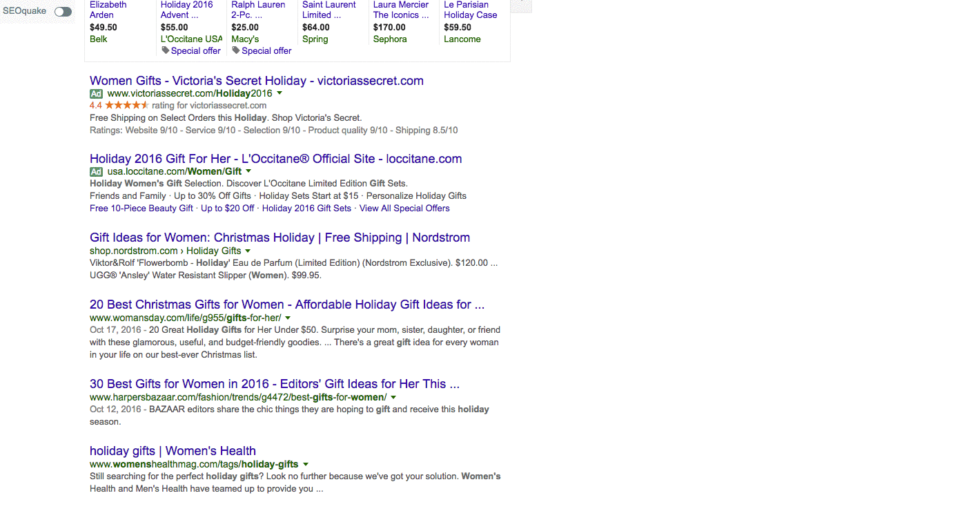This screenshot has height=511, width=980.
Task: Click the Lancome store name
Action: point(462,39)
